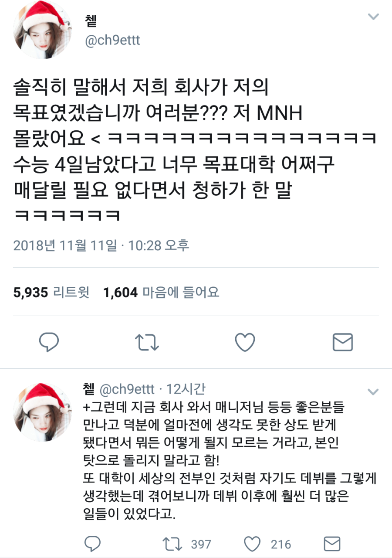Like the follow-up tweet with 216 likes

click(267, 544)
